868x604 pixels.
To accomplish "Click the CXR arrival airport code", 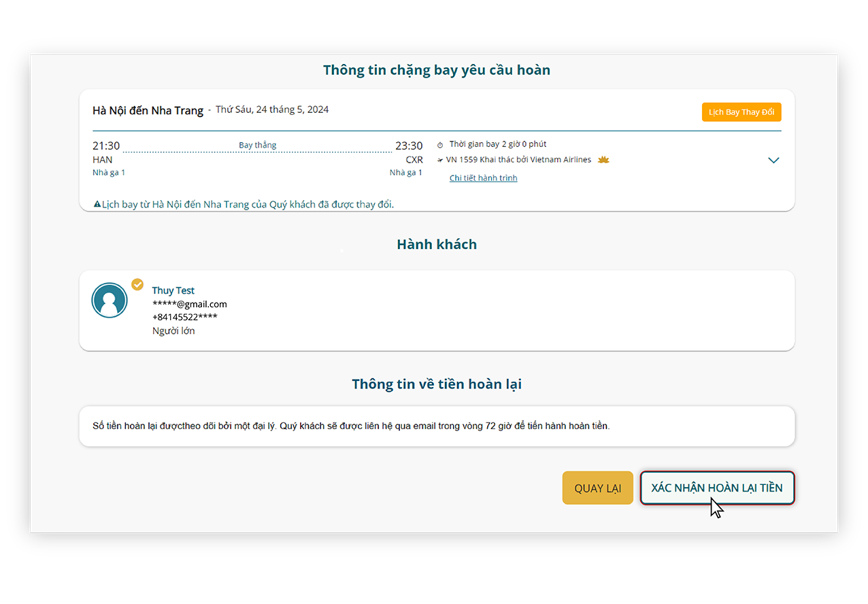I will [414, 160].
